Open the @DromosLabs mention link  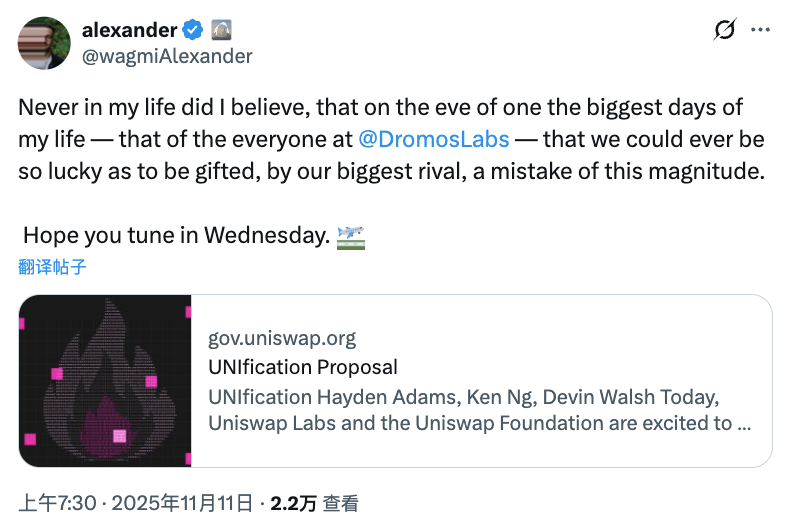coord(434,138)
